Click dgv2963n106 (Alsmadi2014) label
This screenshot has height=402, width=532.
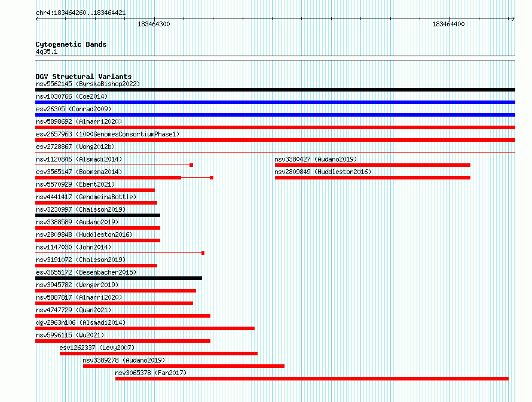(x=81, y=322)
